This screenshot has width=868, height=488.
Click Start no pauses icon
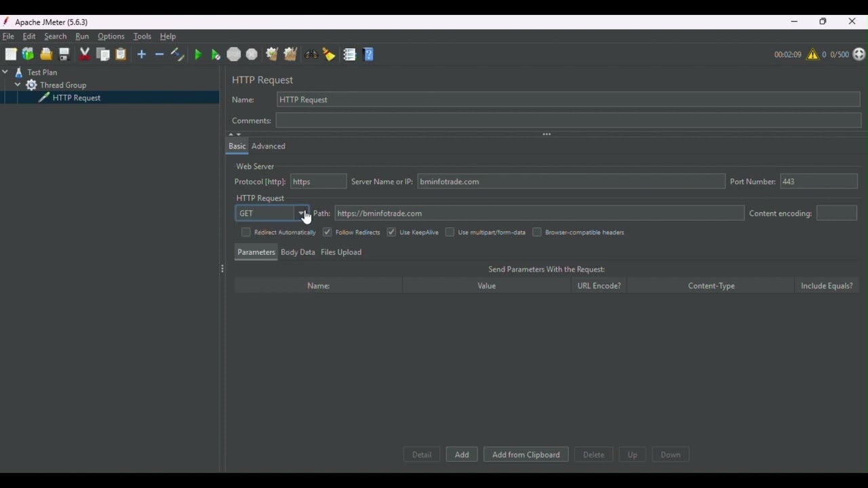pyautogui.click(x=216, y=54)
